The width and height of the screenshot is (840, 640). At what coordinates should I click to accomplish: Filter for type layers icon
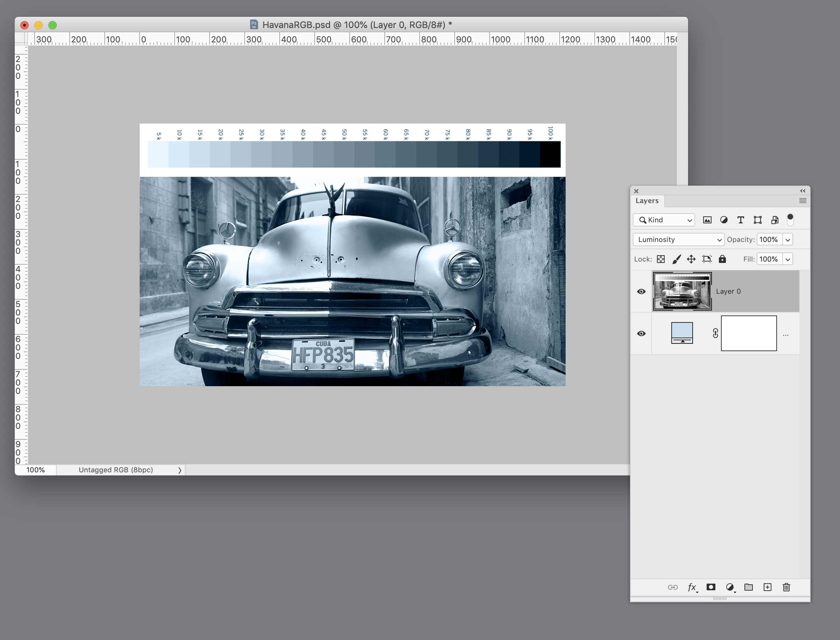pos(741,220)
